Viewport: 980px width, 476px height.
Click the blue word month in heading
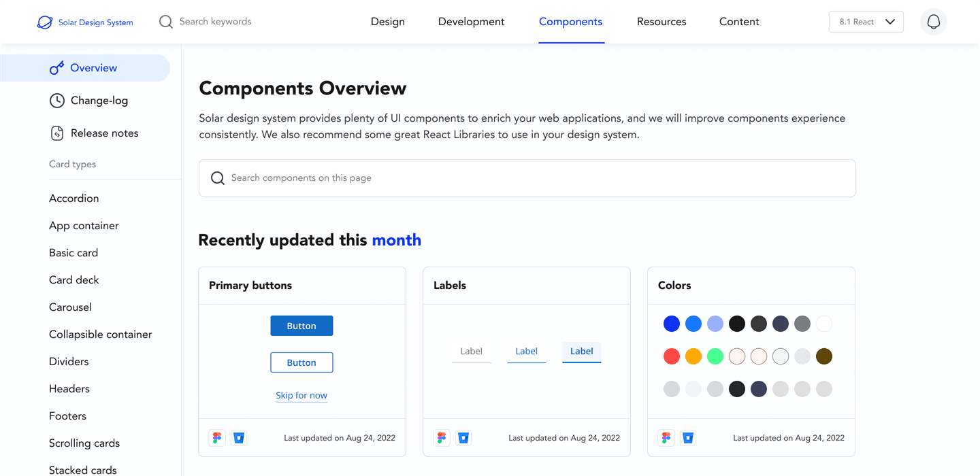pos(397,240)
